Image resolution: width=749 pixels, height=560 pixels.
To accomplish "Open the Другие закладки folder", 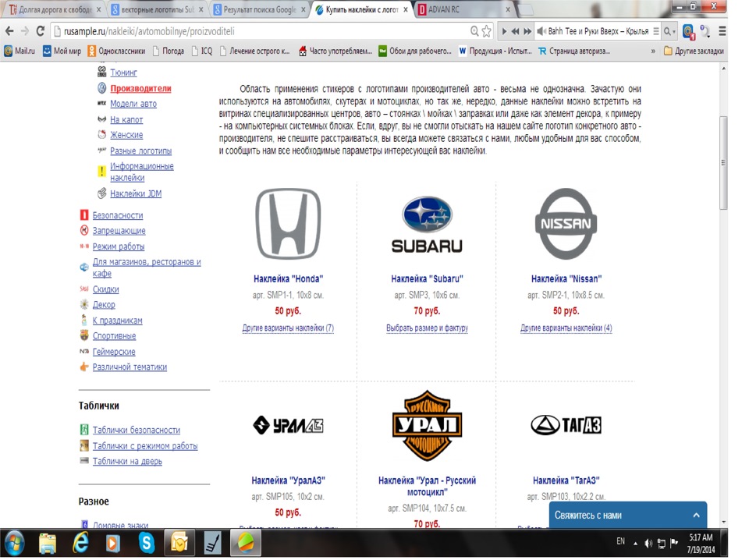I will tap(694, 51).
